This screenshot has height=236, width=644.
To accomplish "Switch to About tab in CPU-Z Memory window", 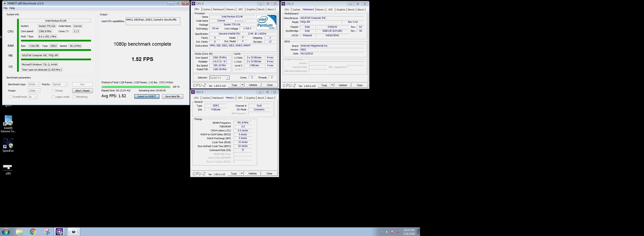I will click(270, 98).
